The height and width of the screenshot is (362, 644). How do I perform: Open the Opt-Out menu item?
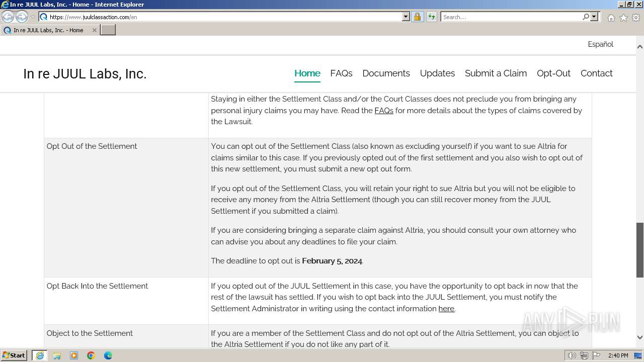(x=553, y=73)
